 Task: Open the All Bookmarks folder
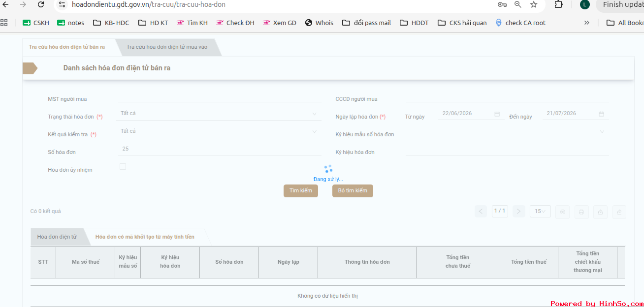tap(625, 23)
